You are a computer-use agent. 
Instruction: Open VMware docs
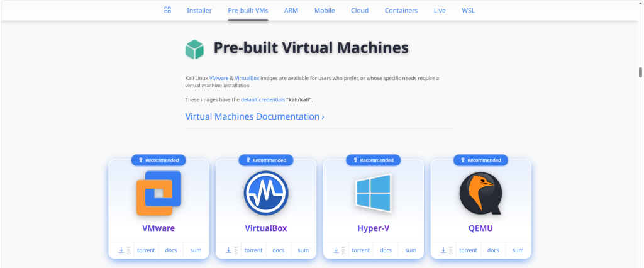[x=171, y=250]
